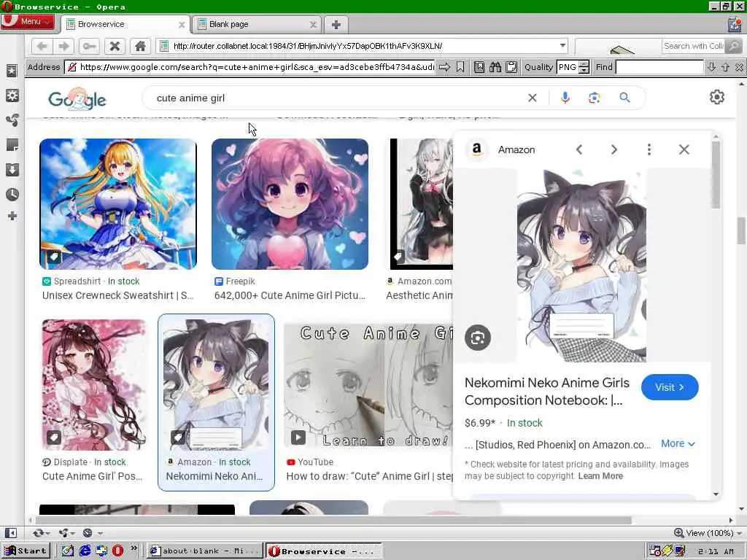
Task: Click the Windows Start button
Action: click(26, 551)
